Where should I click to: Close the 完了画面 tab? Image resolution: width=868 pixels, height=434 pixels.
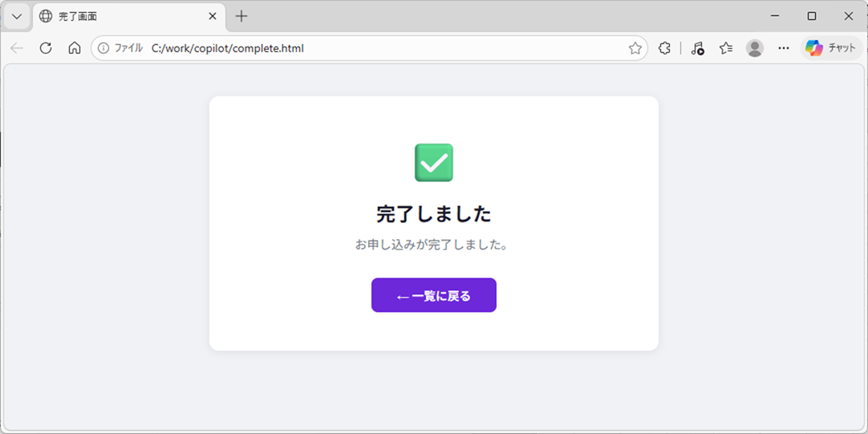click(213, 16)
